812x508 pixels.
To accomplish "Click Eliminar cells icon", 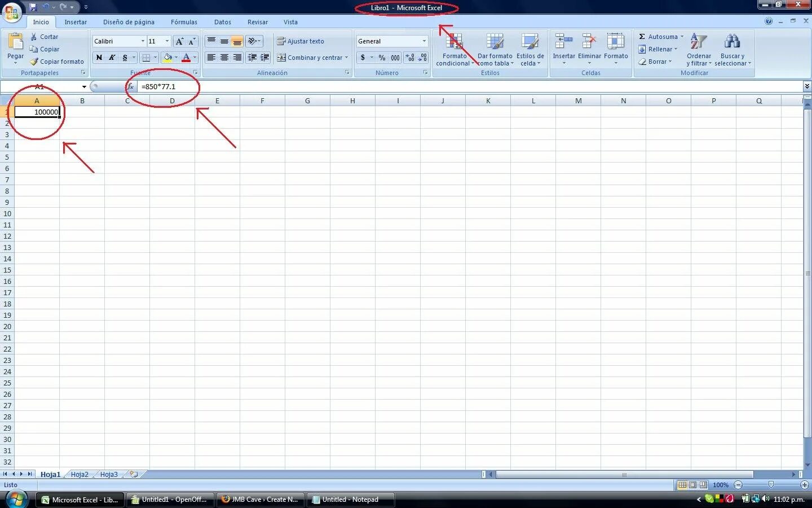I will (x=589, y=42).
